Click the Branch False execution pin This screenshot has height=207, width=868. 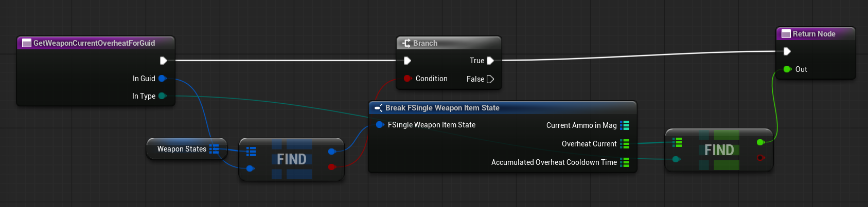pos(490,79)
